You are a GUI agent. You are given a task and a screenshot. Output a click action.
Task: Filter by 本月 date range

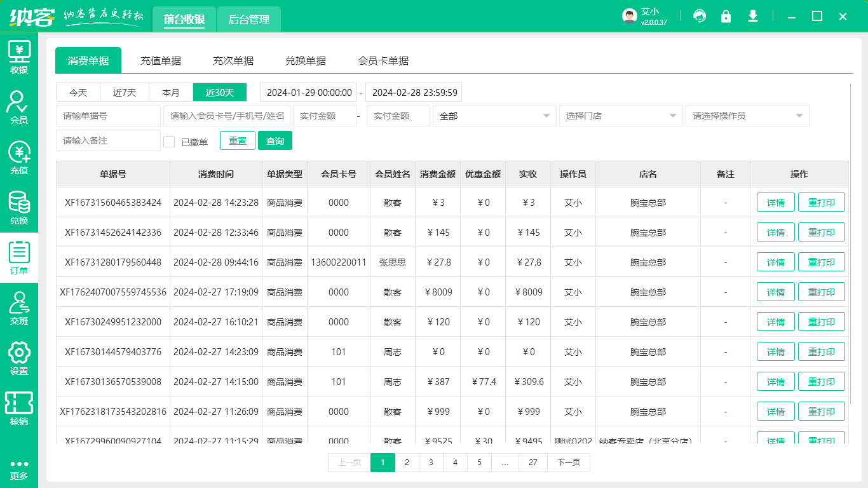tap(171, 92)
